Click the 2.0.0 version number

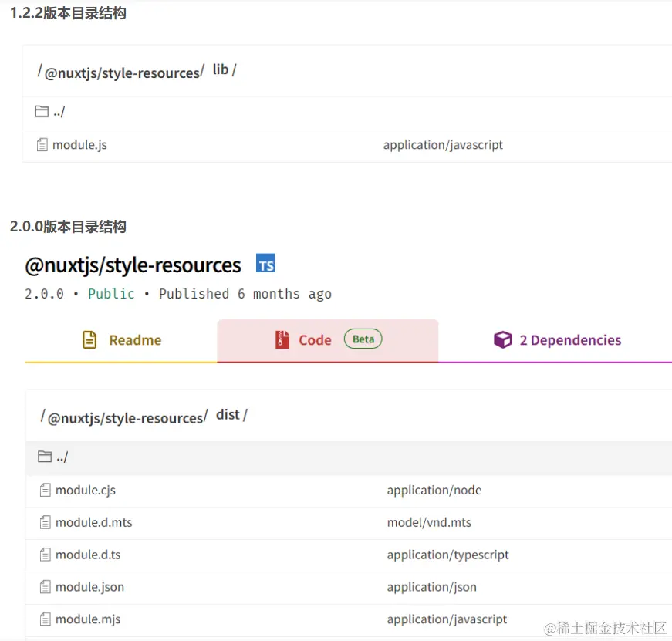44,294
